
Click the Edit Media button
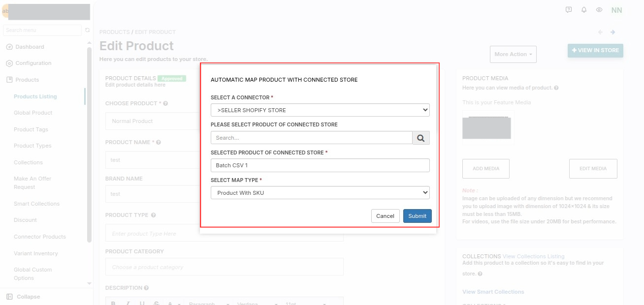(x=593, y=169)
